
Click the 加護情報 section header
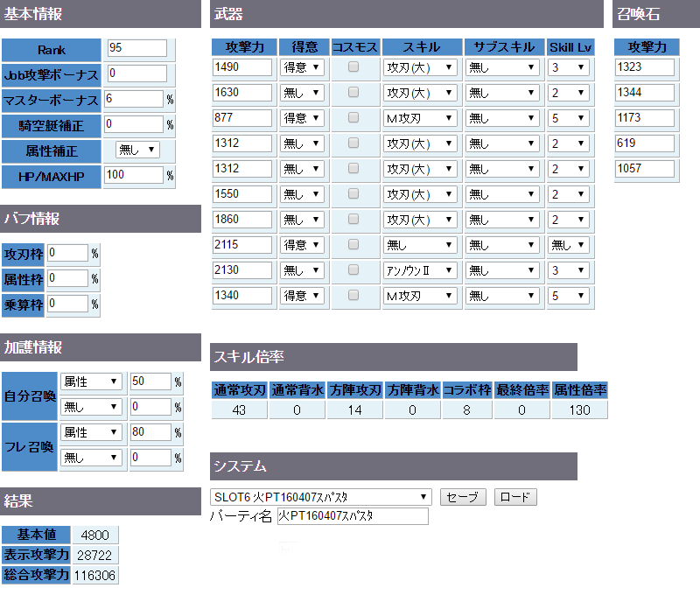(x=101, y=347)
